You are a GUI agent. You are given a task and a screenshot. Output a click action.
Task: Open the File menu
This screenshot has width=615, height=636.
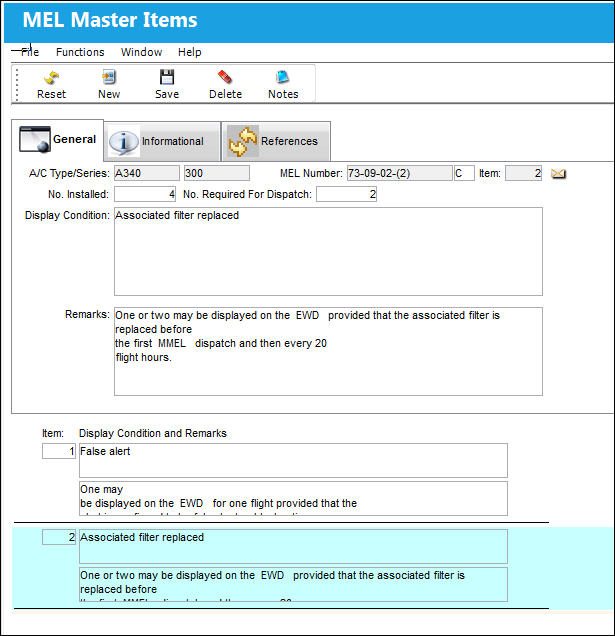pos(30,52)
